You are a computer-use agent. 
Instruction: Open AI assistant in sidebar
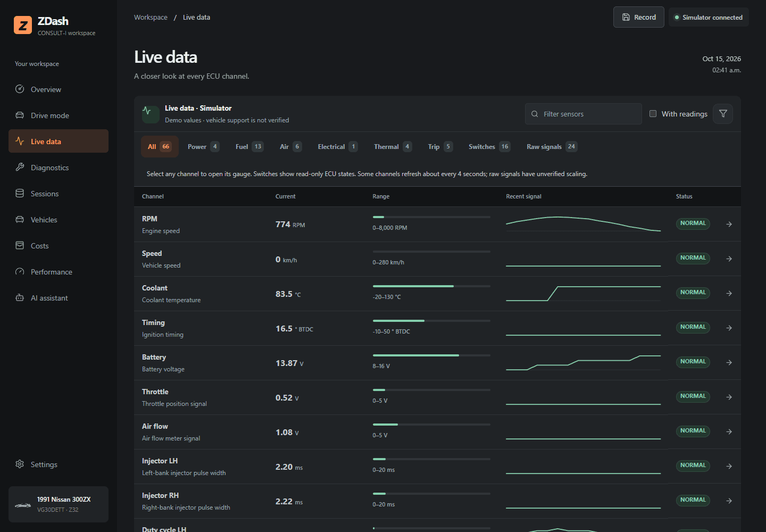point(59,298)
